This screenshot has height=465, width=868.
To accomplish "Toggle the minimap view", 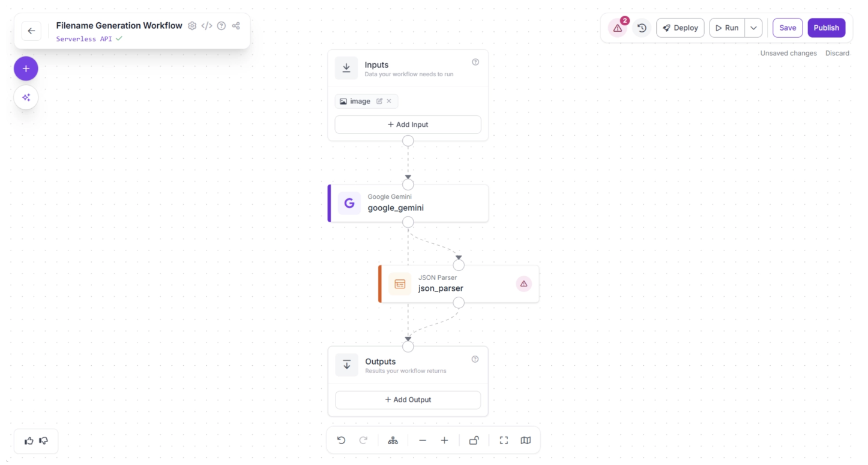I will (526, 440).
